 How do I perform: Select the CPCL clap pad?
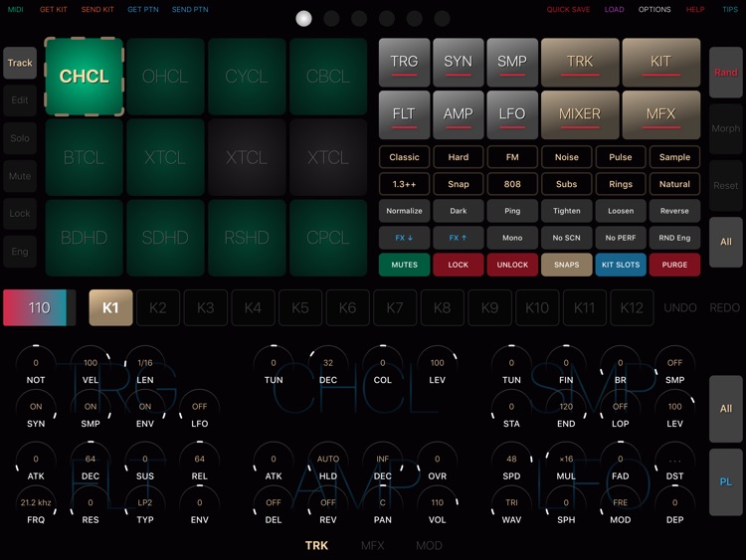[328, 238]
